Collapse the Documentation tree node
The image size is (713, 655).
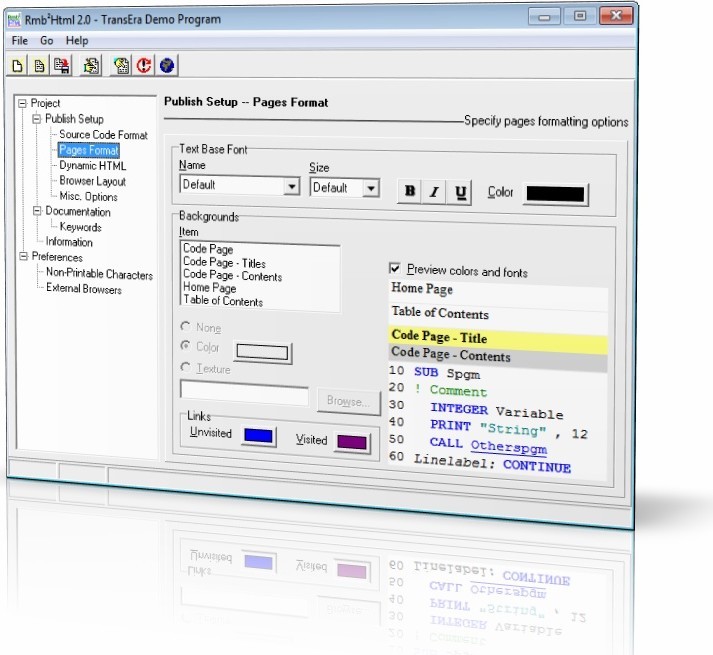point(37,211)
